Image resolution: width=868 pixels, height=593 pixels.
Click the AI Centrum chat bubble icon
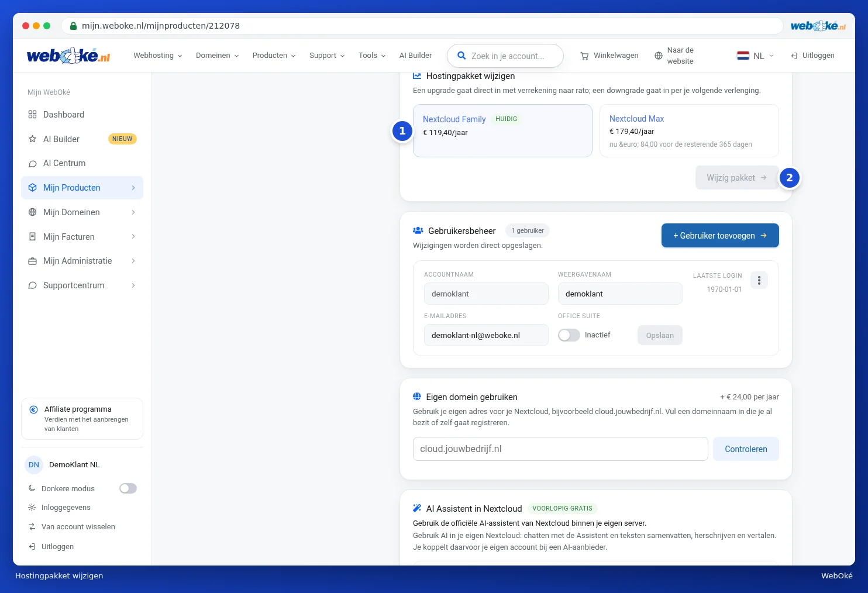tap(33, 164)
